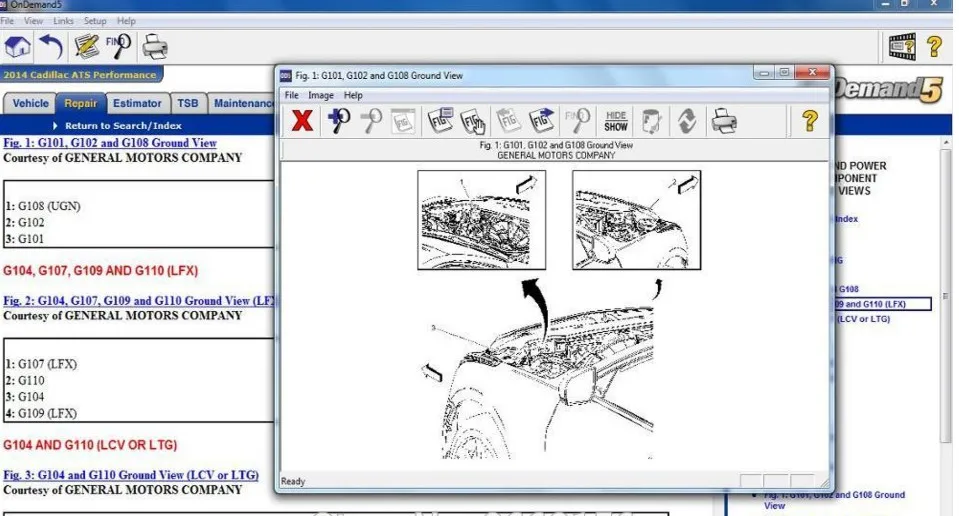
Task: Click the sidebar link ending in G110 (LFX)
Action: (883, 304)
